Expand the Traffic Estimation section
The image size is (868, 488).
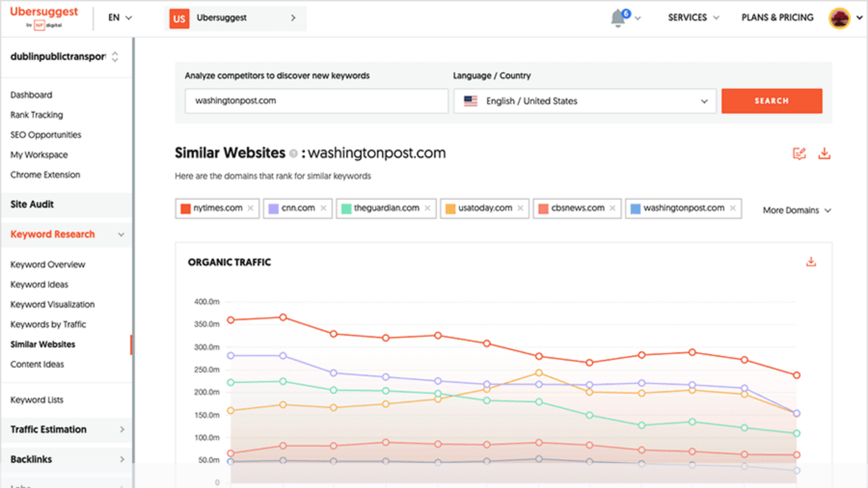(x=66, y=429)
